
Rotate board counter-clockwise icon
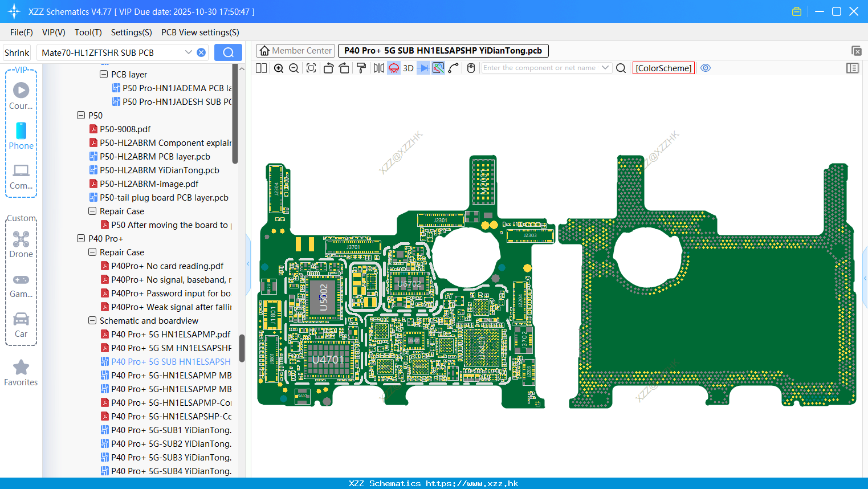[x=328, y=68]
